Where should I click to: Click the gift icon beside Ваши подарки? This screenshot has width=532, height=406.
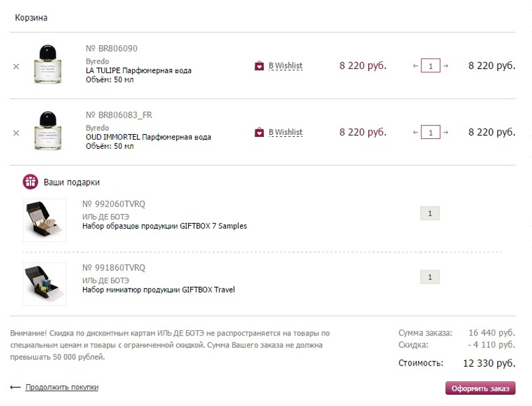(x=31, y=181)
